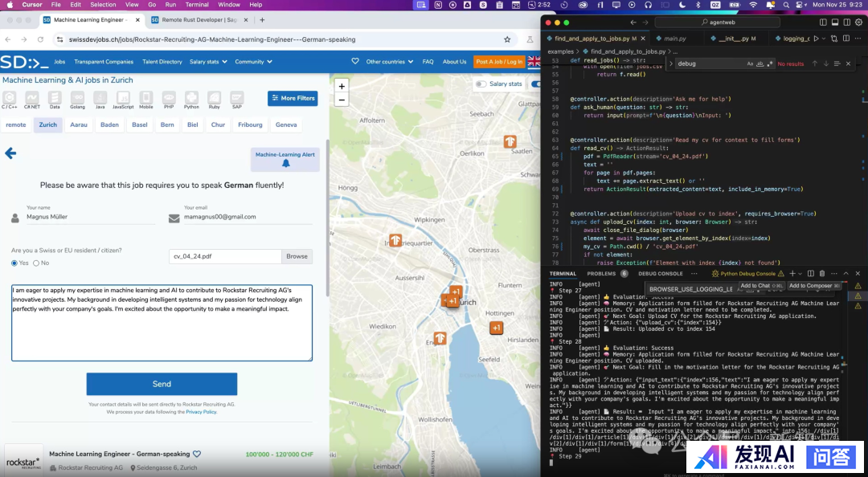Kill terminal using the trash icon
Screen dimensions: 868x477
pos(824,274)
